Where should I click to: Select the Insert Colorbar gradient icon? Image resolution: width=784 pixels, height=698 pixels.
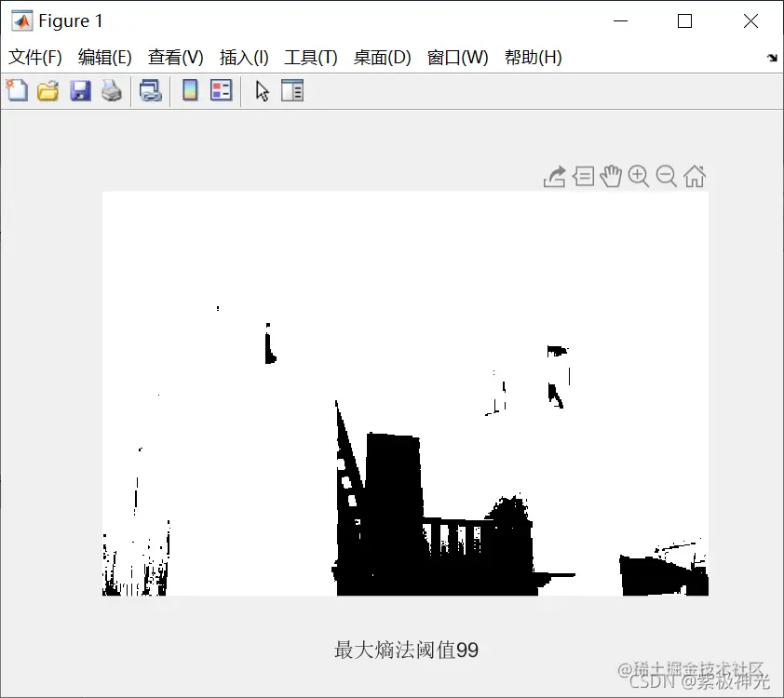pos(190,90)
